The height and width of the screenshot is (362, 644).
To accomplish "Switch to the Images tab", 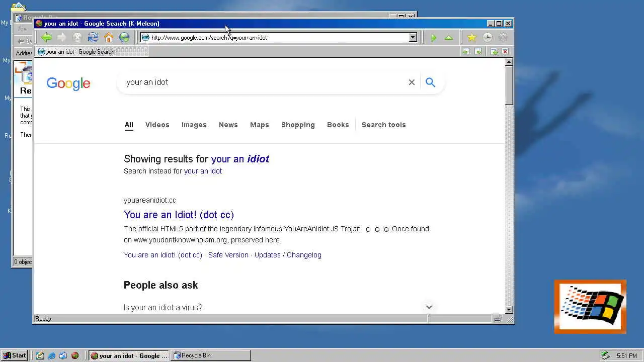I will [194, 125].
